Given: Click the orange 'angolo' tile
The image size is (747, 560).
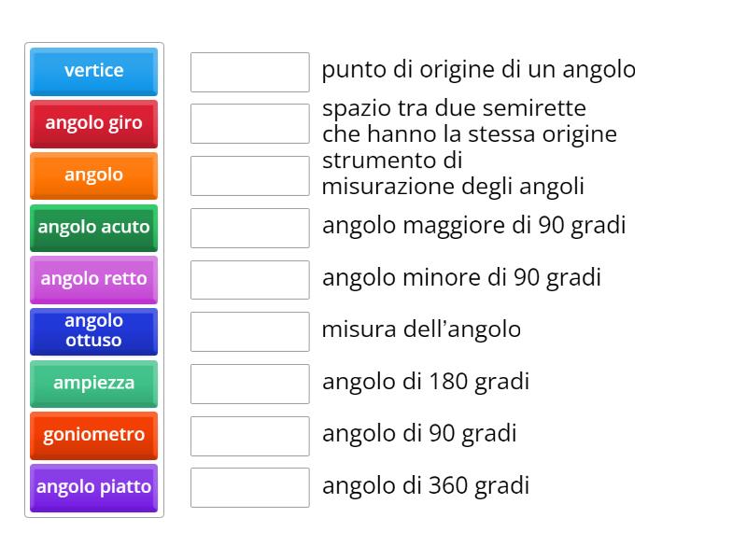Looking at the screenshot, I should pos(93,175).
